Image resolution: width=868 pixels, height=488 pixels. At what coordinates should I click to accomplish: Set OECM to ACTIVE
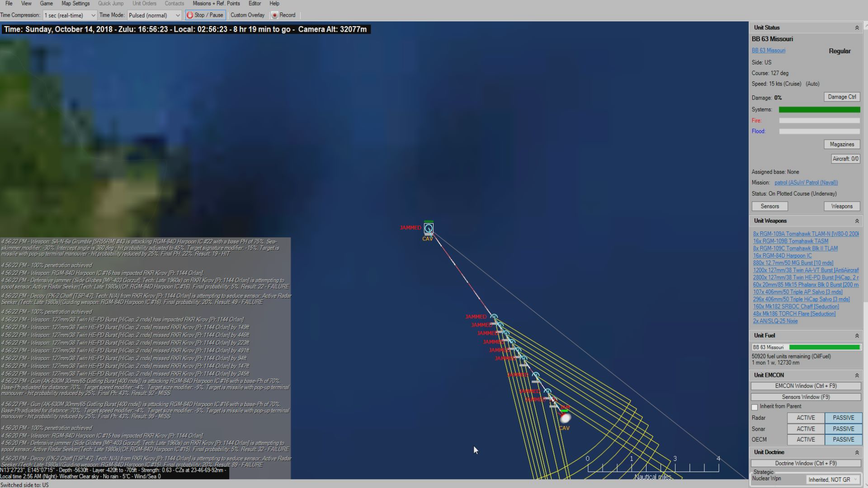pyautogui.click(x=806, y=440)
